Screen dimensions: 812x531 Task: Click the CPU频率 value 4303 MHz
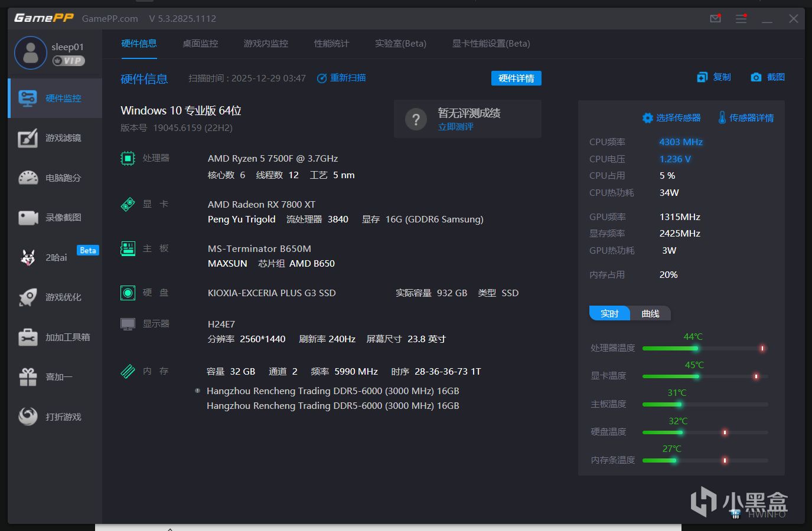point(681,142)
